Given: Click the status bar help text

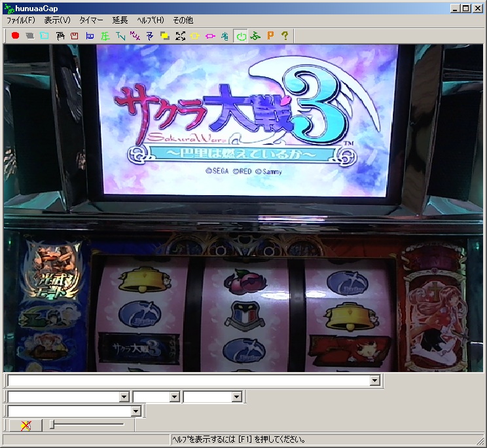Looking at the screenshot, I should click(238, 439).
